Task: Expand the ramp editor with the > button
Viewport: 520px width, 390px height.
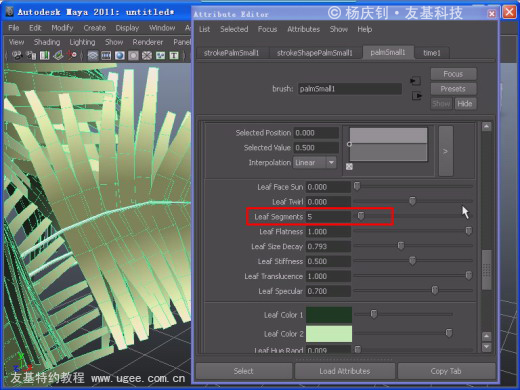Action: [445, 151]
